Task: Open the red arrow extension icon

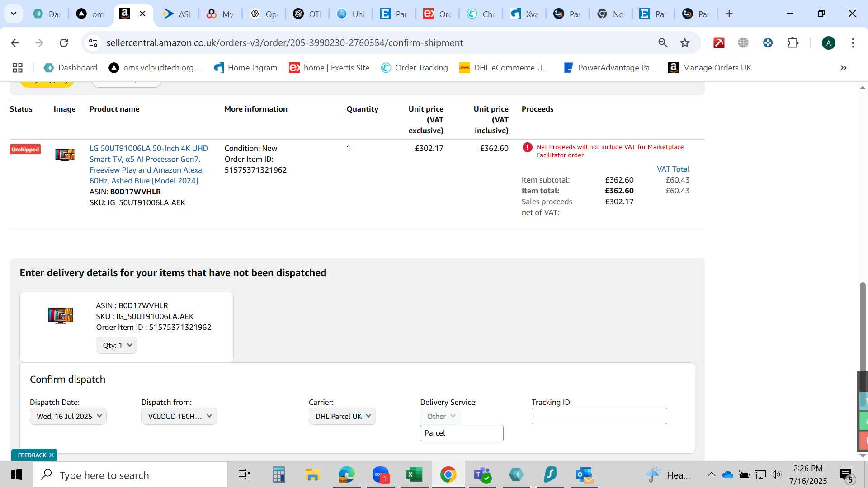Action: point(719,43)
